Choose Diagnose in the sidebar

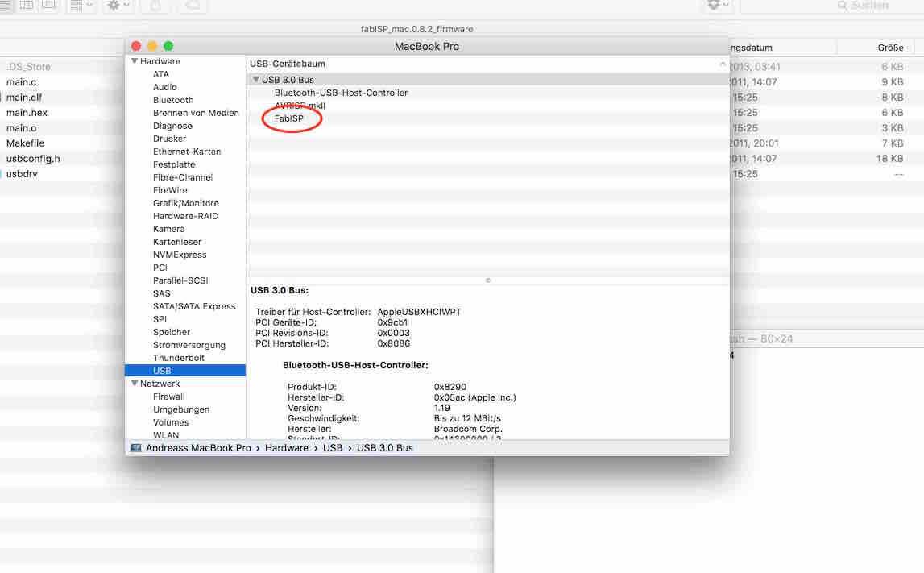172,127
